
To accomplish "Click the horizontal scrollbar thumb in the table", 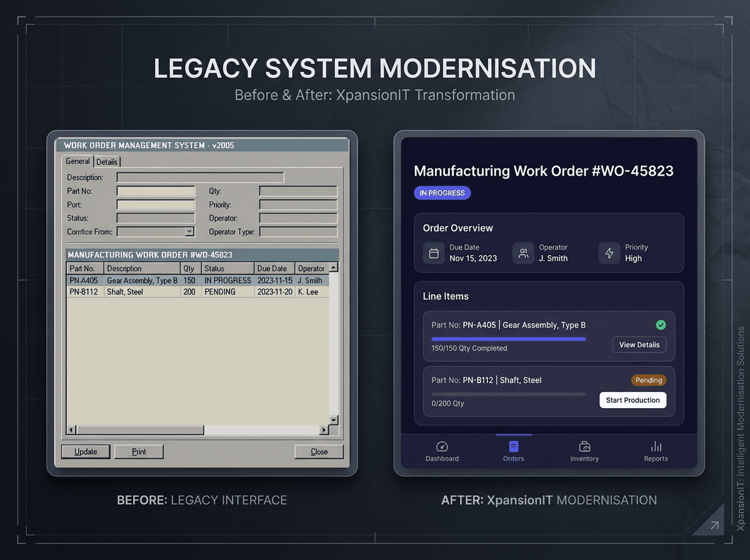I will 140,430.
